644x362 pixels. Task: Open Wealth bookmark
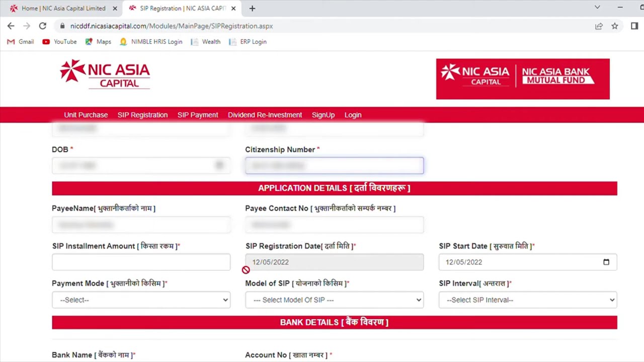206,42
